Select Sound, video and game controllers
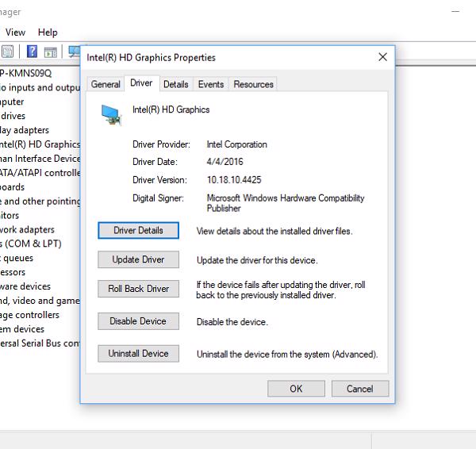The image size is (476, 449). (x=40, y=301)
